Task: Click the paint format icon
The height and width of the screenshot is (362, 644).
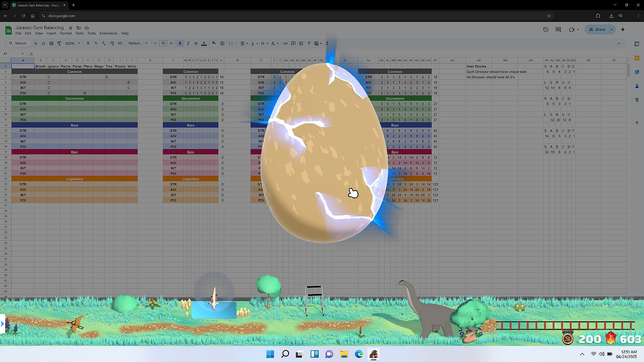Action: [x=59, y=43]
